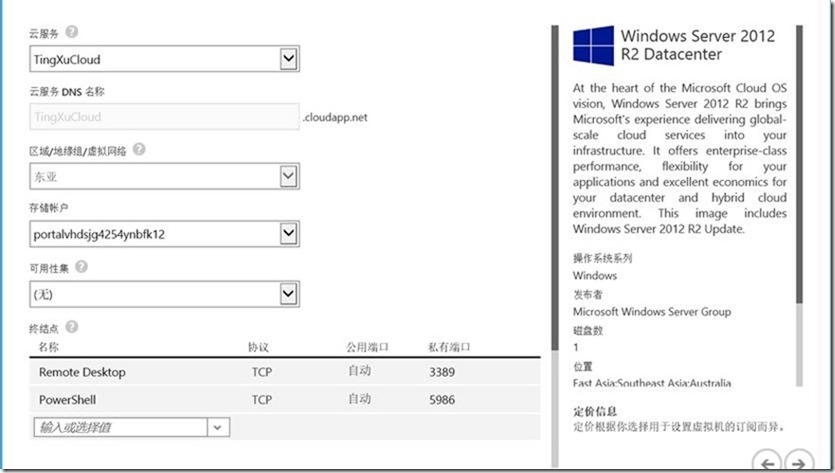This screenshot has width=835, height=473.
Task: Open the 东亚 region dropdown
Action: tap(288, 176)
